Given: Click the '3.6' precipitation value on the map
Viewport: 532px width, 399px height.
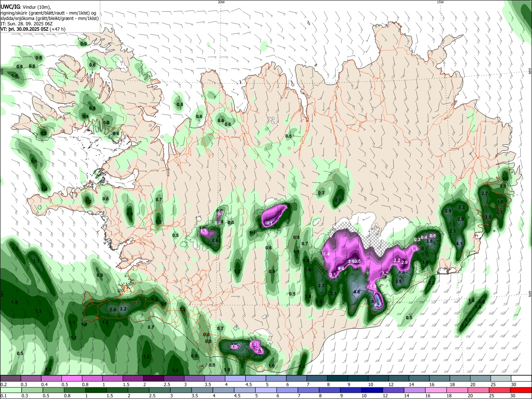Looking at the screenshot, I should [399, 281].
